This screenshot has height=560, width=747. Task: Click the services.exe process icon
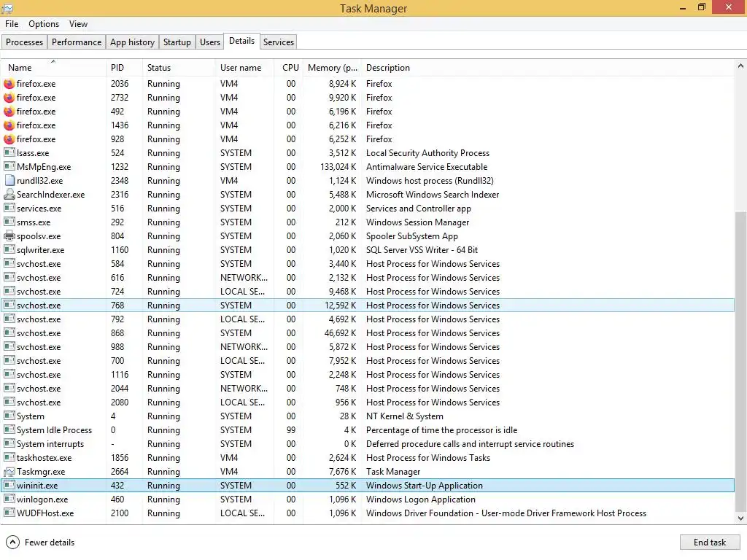(x=9, y=208)
